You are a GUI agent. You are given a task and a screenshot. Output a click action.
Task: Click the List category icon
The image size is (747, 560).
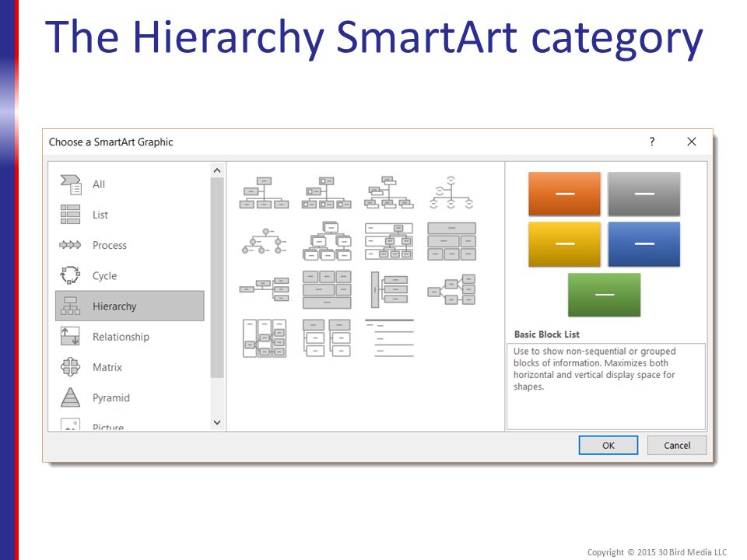pyautogui.click(x=71, y=215)
